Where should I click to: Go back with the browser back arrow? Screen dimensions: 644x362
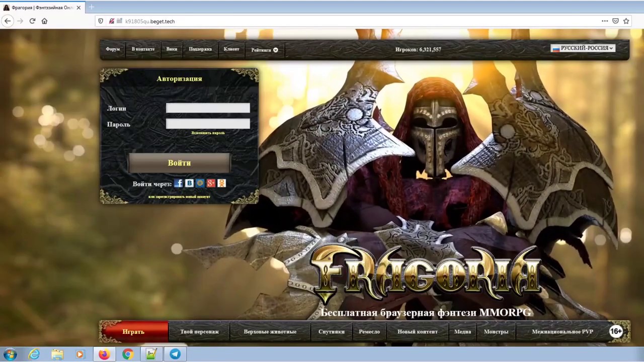(8, 21)
